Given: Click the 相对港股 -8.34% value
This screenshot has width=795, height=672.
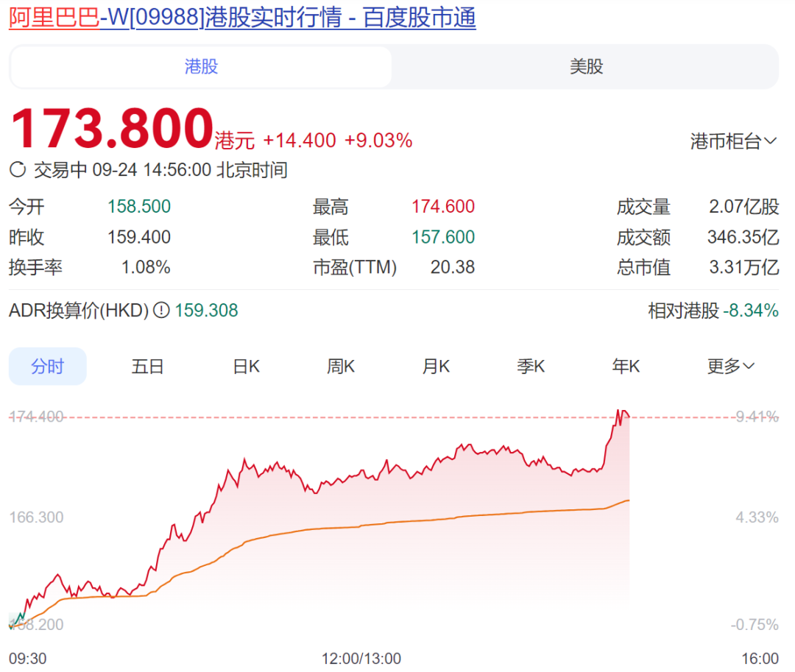Looking at the screenshot, I should tap(749, 311).
